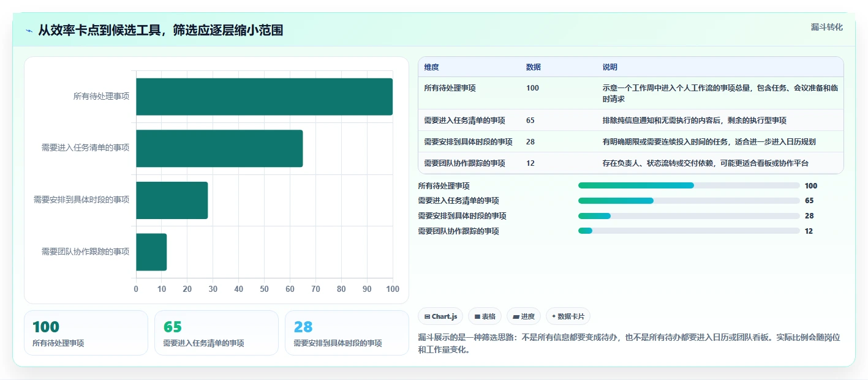The height and width of the screenshot is (380, 868).
Task: Click the 需要团队协作跟踪的事项 chart bar
Action: (151, 251)
